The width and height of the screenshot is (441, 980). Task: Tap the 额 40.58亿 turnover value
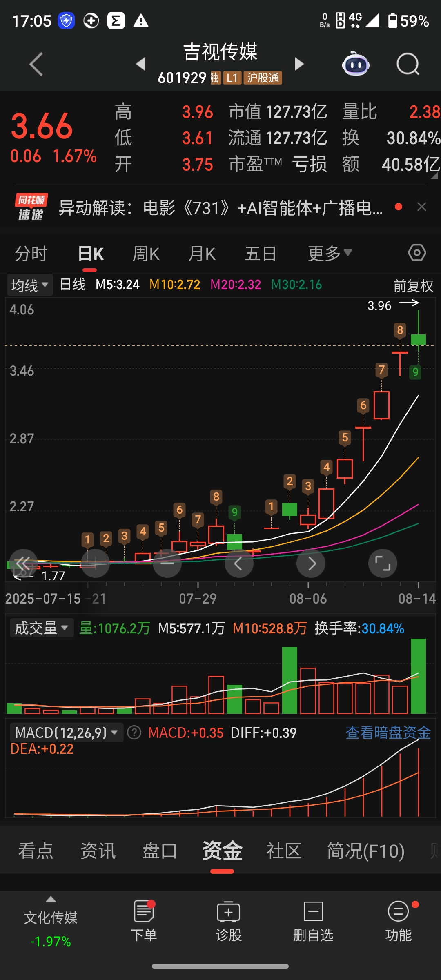coord(392,165)
